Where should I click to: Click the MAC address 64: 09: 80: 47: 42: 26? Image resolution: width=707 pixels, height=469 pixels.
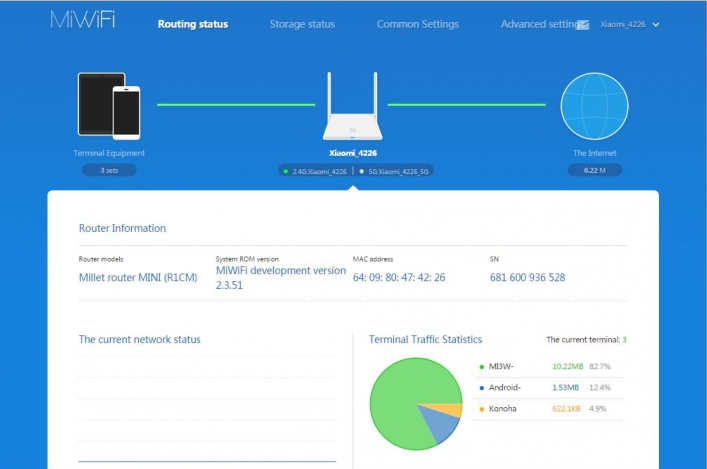tap(399, 277)
